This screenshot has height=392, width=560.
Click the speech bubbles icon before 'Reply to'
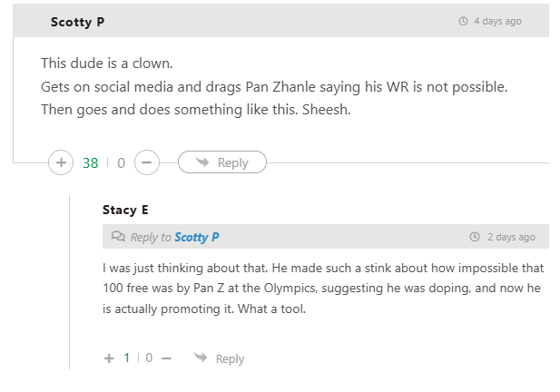(x=118, y=236)
